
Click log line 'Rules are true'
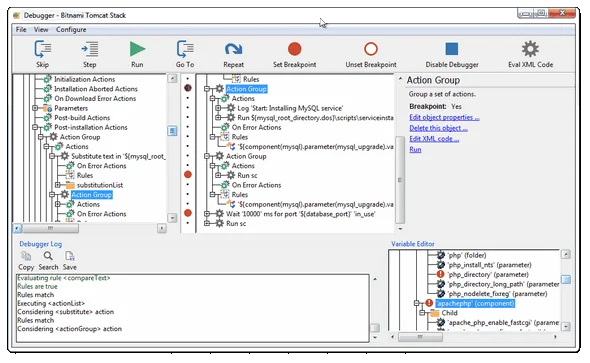(37, 286)
